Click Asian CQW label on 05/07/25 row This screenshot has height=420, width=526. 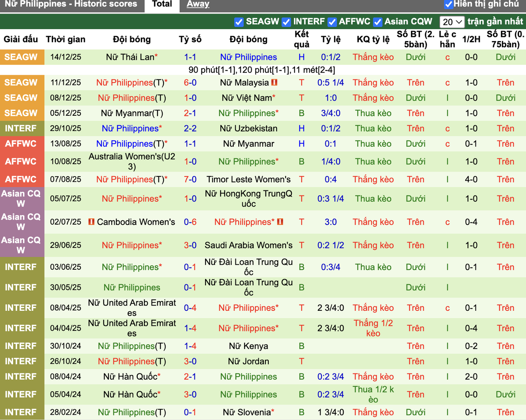click(x=21, y=198)
